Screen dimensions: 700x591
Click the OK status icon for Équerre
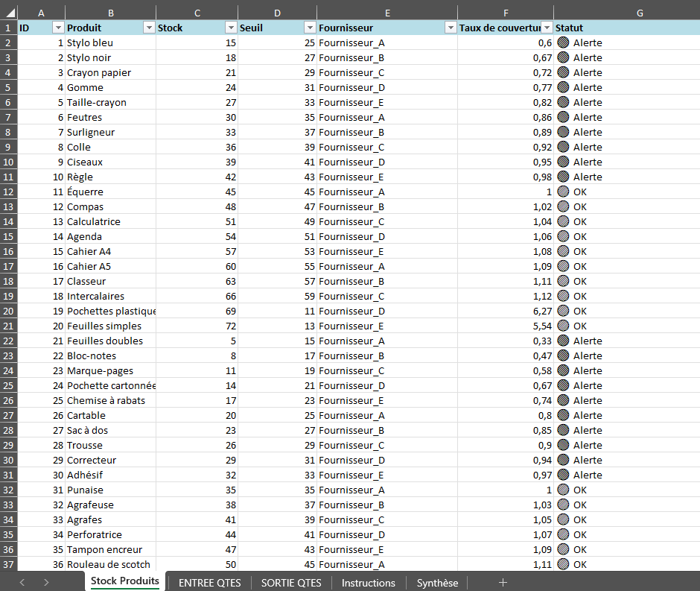(x=564, y=192)
